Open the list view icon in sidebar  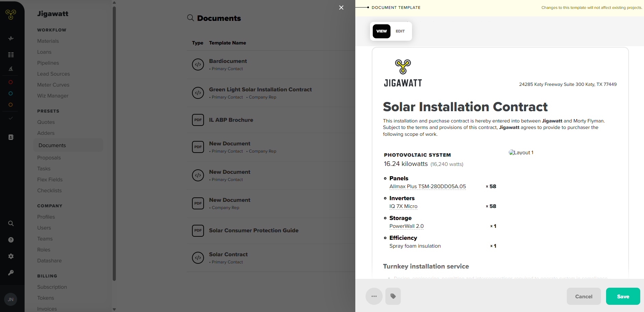tap(11, 55)
